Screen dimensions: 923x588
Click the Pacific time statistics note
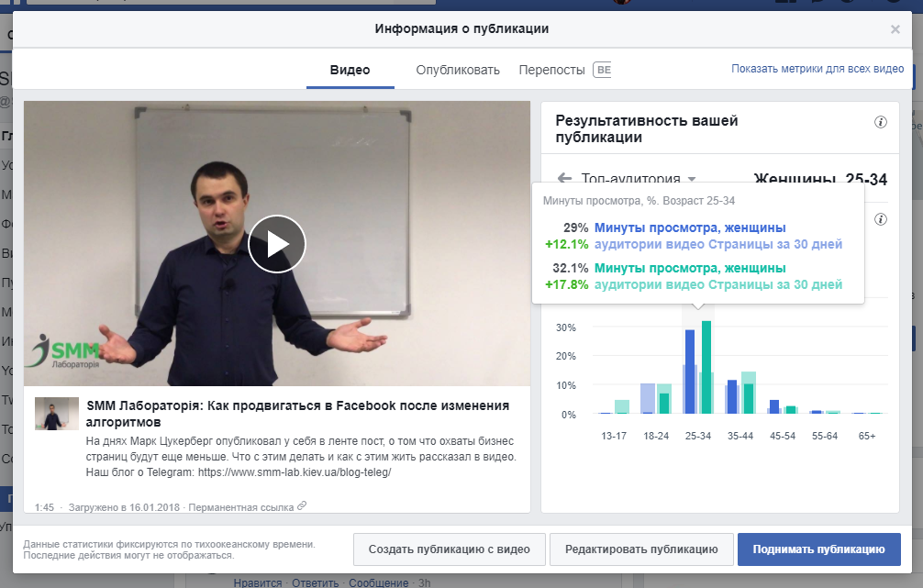point(170,549)
